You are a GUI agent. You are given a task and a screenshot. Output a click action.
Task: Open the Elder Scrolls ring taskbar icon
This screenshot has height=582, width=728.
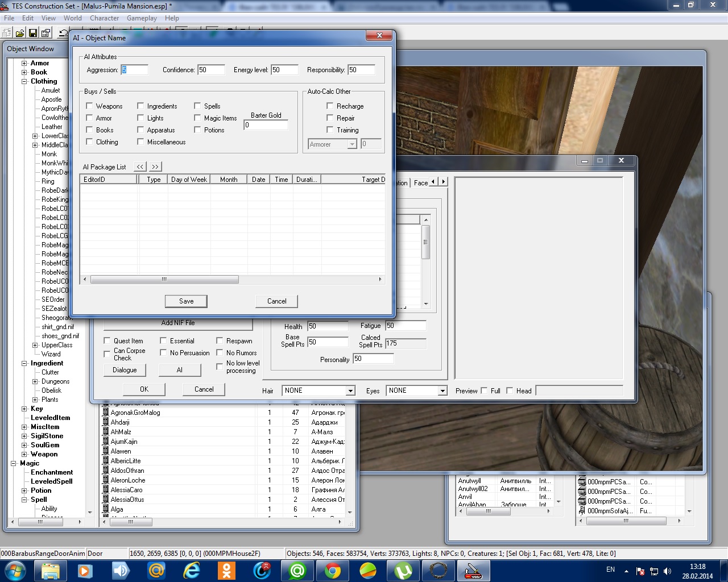click(x=439, y=570)
